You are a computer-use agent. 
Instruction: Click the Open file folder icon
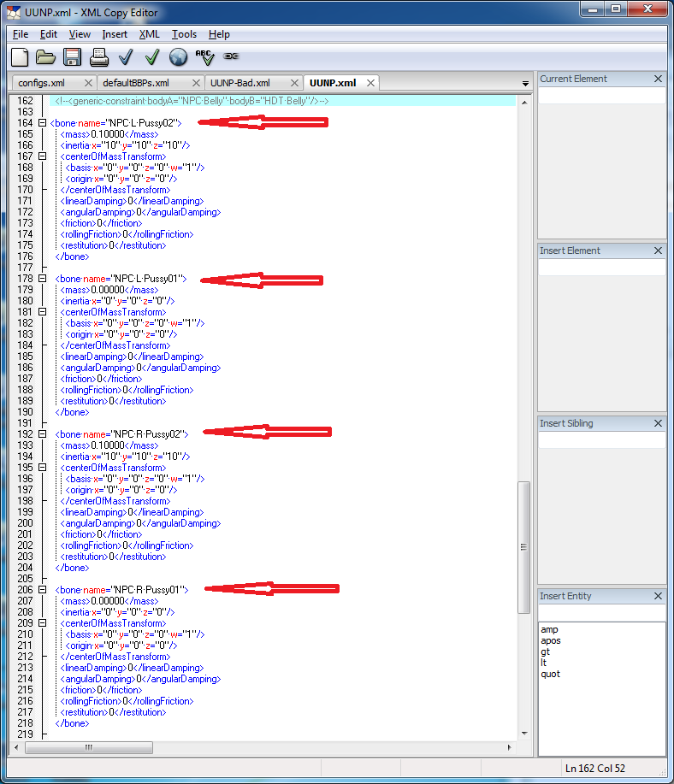pos(45,57)
